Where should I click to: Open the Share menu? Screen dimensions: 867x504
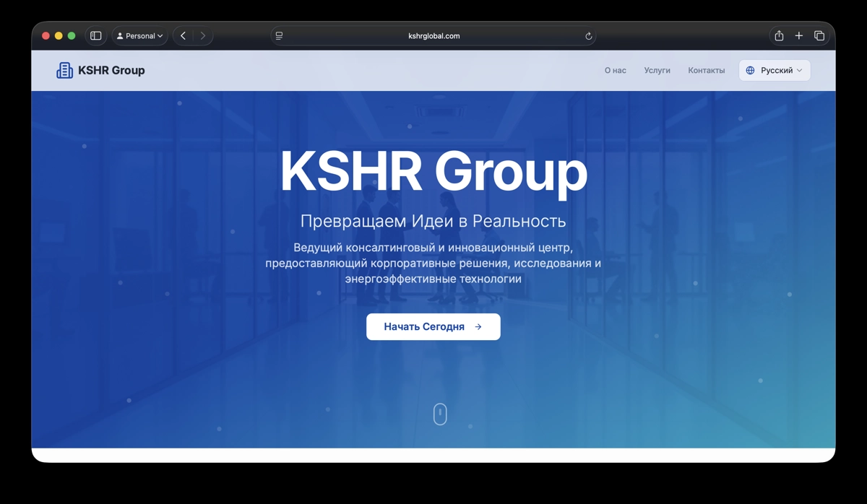[779, 36]
